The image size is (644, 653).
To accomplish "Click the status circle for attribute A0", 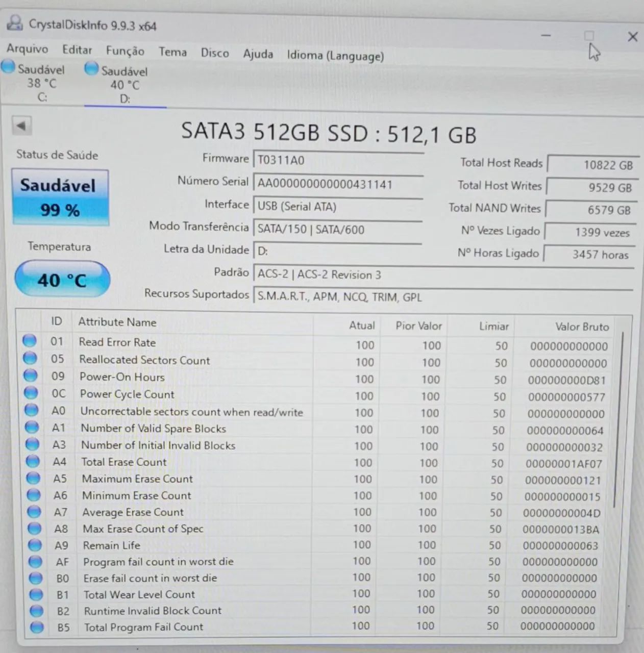I will click(32, 410).
